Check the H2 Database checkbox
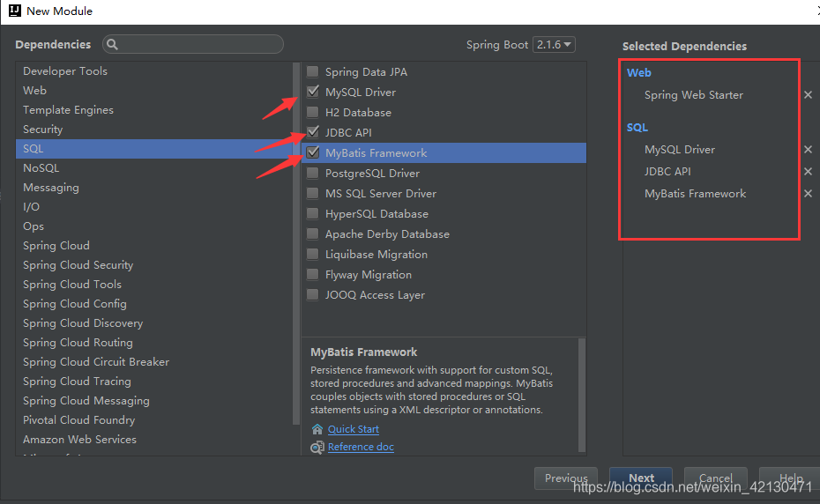This screenshot has height=504, width=820. pos(313,113)
